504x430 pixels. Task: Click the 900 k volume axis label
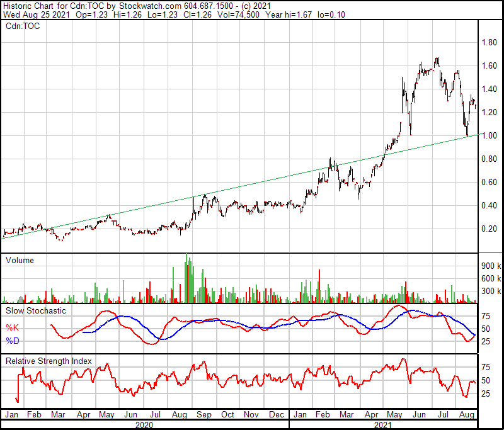pyautogui.click(x=491, y=266)
